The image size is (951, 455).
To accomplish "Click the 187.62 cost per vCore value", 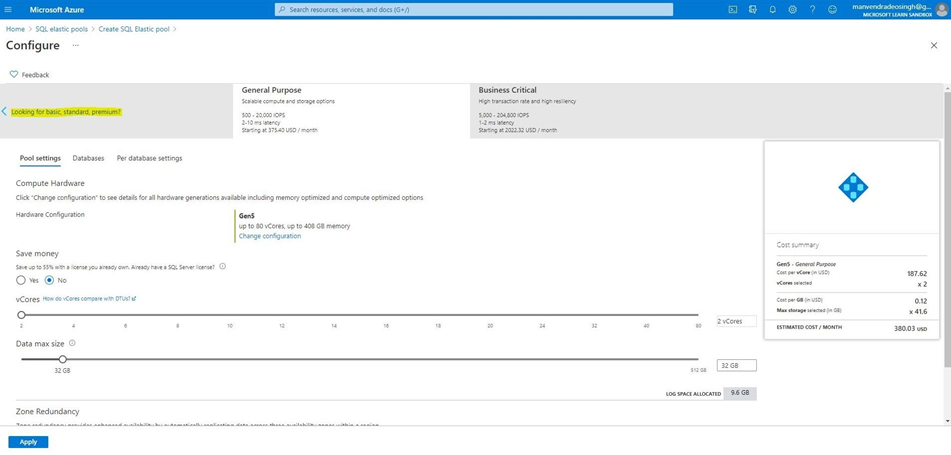I will coord(916,273).
